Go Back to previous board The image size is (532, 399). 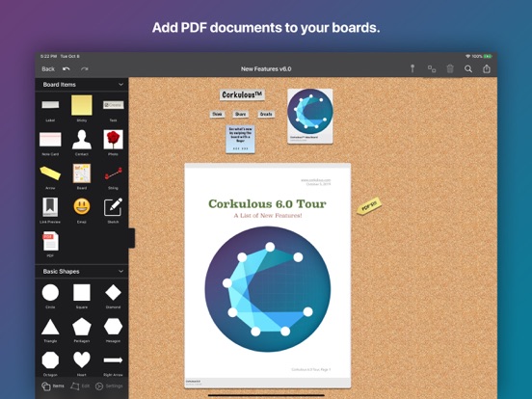pos(48,68)
